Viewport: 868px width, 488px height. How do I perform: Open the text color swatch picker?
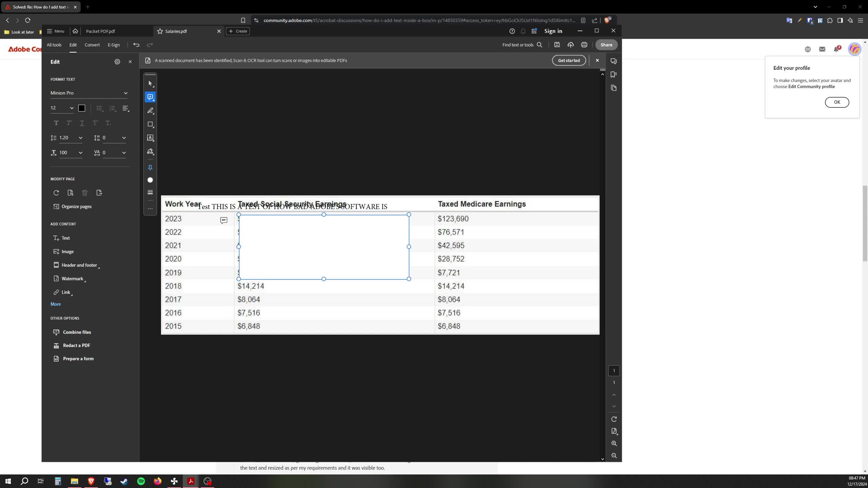coord(81,108)
